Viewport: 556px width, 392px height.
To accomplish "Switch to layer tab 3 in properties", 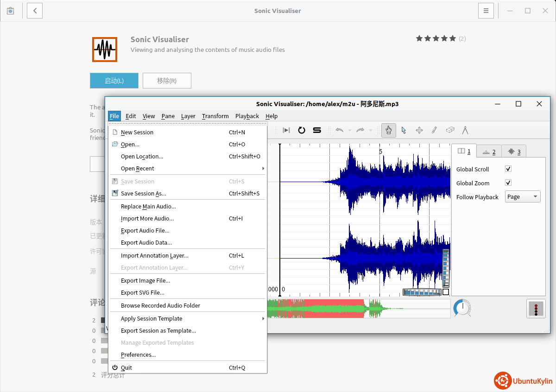I will 514,152.
